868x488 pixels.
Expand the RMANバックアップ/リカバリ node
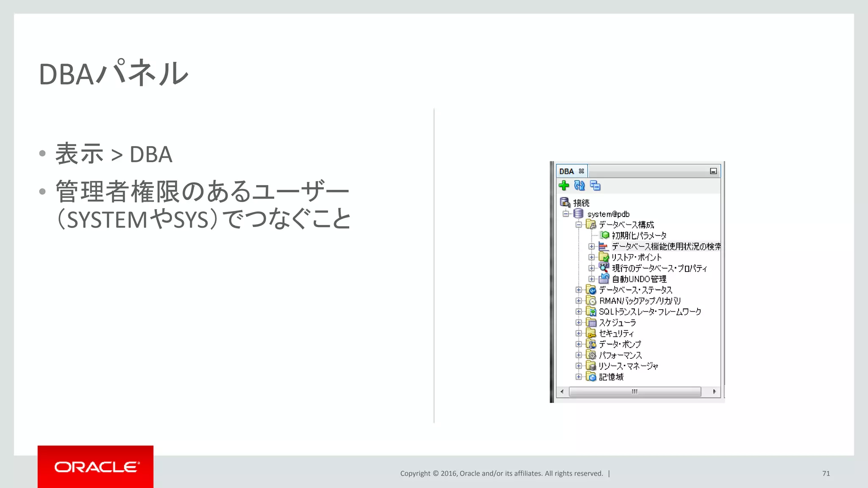579,300
